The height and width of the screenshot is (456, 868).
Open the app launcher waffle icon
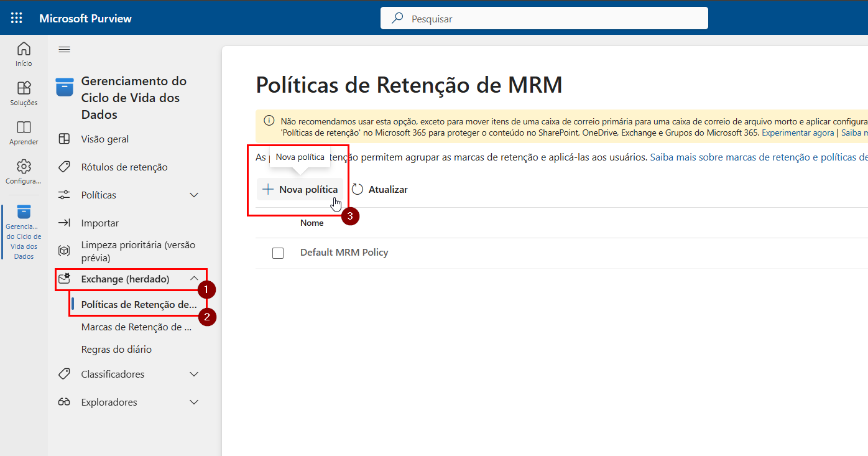[17, 18]
